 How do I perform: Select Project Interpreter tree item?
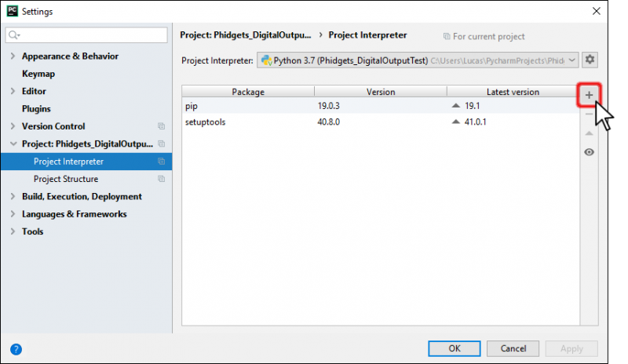pos(86,162)
